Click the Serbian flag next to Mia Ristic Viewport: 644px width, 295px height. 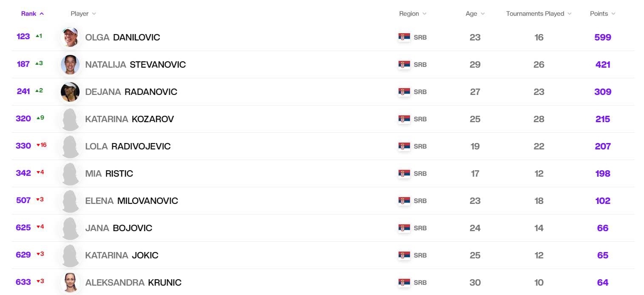point(404,174)
